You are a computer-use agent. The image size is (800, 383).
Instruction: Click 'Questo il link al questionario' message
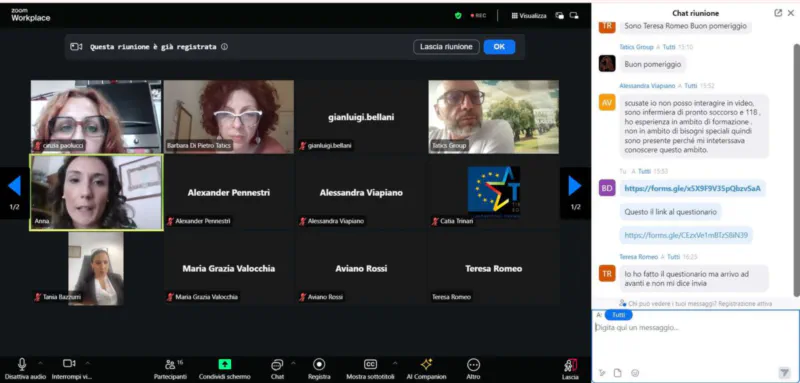pos(670,212)
